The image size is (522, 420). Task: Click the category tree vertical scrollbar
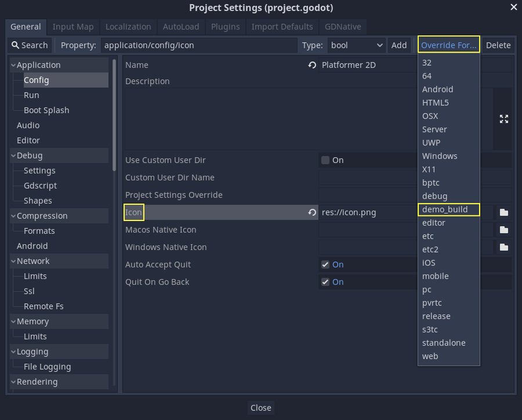[x=114, y=116]
